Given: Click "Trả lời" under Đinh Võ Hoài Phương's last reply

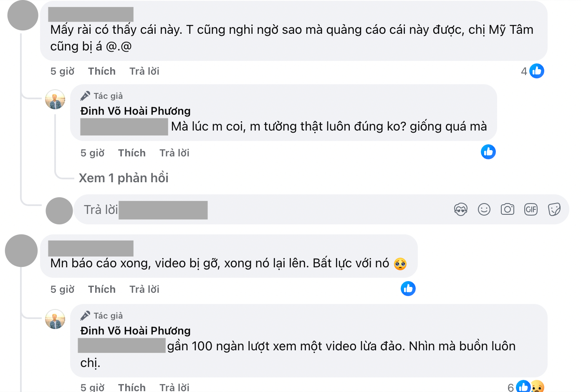Looking at the screenshot, I should coord(174,387).
